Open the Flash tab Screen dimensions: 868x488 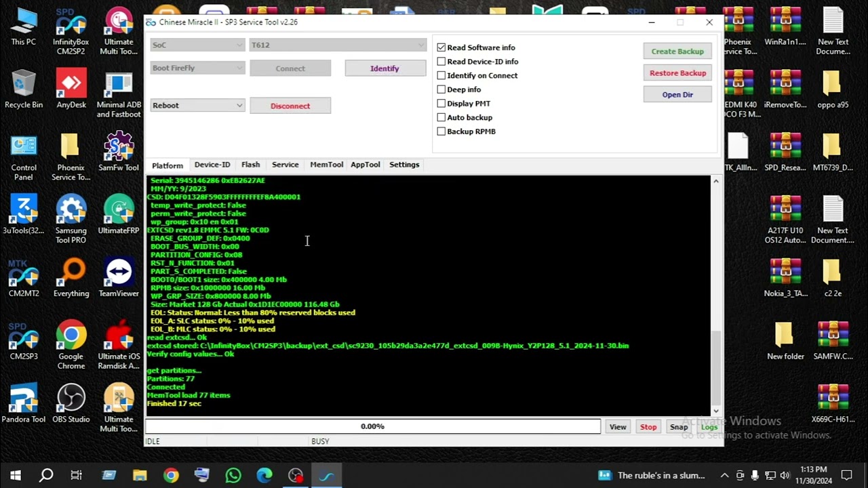point(250,165)
